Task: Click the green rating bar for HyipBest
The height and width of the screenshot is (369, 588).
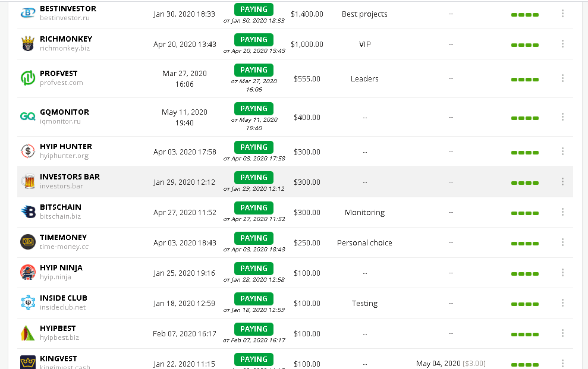Action: click(x=525, y=334)
